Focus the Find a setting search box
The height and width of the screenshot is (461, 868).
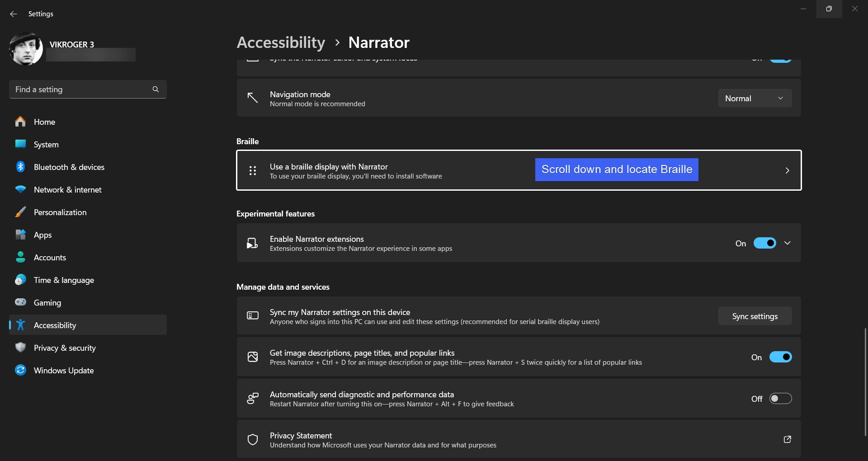coord(88,89)
